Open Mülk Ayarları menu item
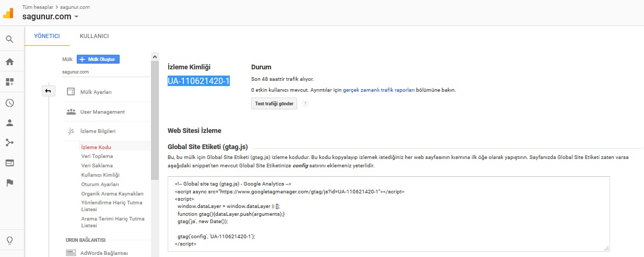The width and height of the screenshot is (644, 257). pyautogui.click(x=96, y=92)
